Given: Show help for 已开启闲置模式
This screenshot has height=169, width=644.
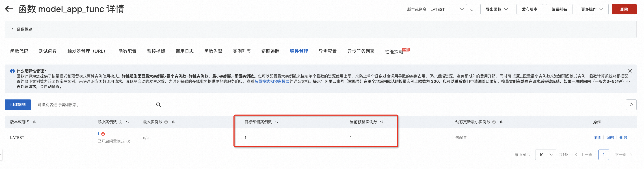Looking at the screenshot, I should pos(128,141).
